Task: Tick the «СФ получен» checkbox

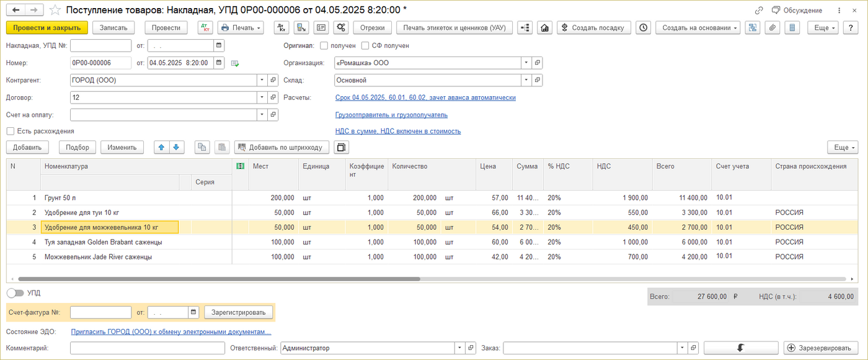Action: point(365,45)
